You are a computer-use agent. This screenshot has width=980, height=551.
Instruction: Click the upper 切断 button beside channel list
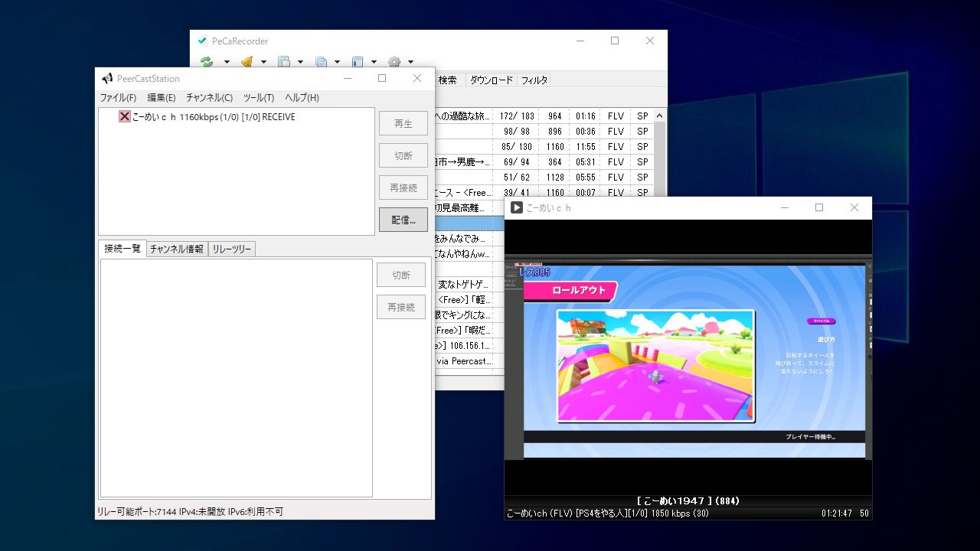[x=403, y=155]
